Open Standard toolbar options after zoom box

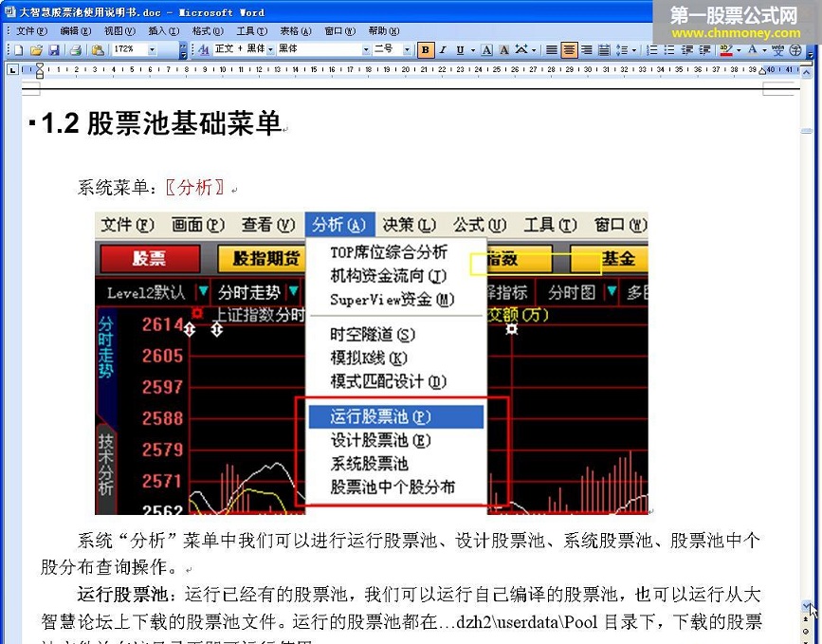click(182, 50)
